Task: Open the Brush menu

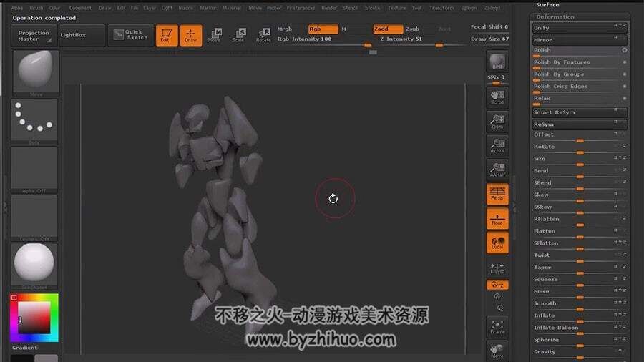Action: coord(36,8)
